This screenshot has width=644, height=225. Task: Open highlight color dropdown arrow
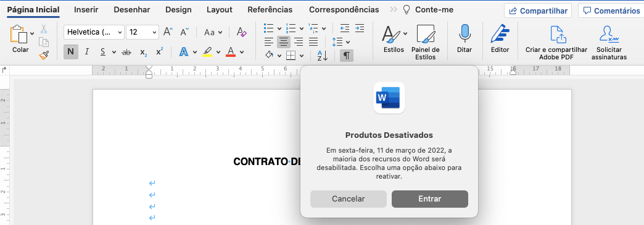[x=218, y=53]
